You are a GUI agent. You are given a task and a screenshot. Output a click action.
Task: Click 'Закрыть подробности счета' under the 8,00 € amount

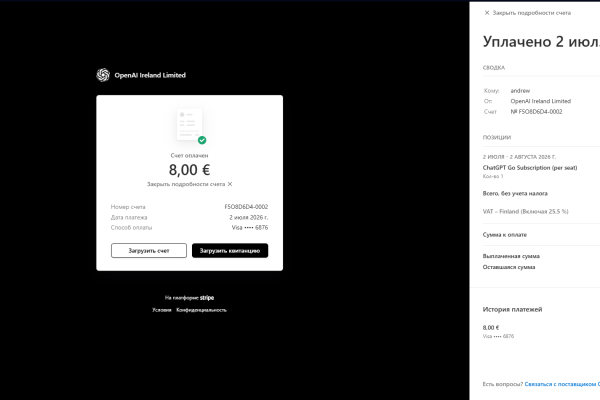click(x=189, y=184)
